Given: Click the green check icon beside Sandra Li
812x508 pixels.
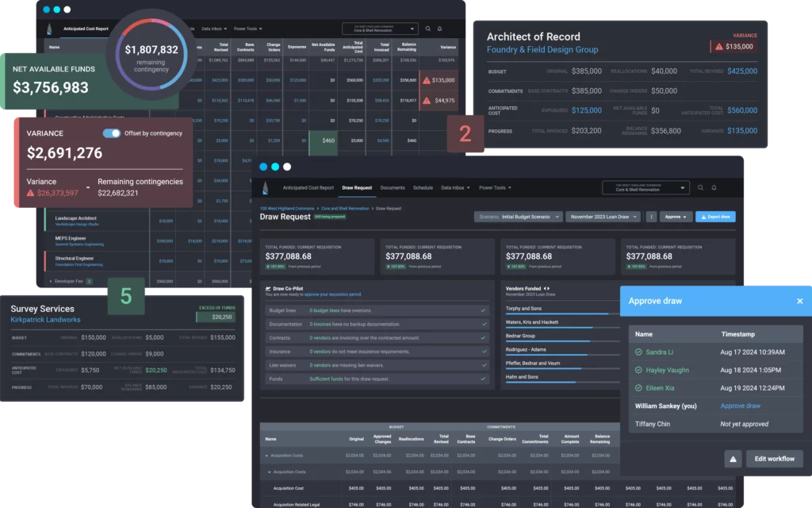Looking at the screenshot, I should pyautogui.click(x=638, y=352).
